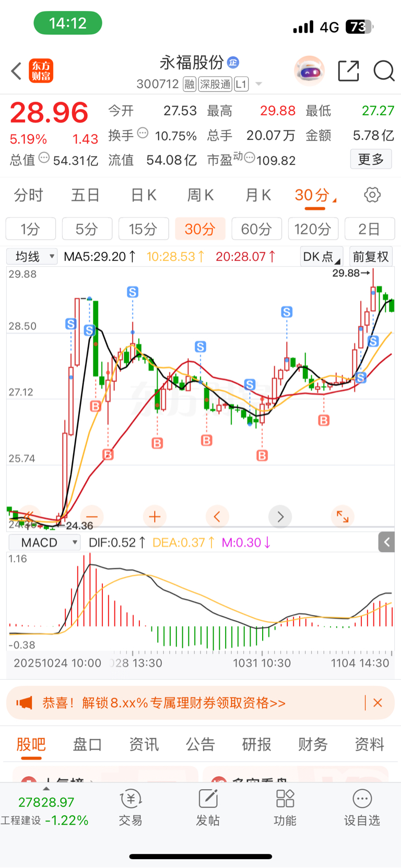401x868 pixels.
Task: Tap the 融 margin tag
Action: 190,84
